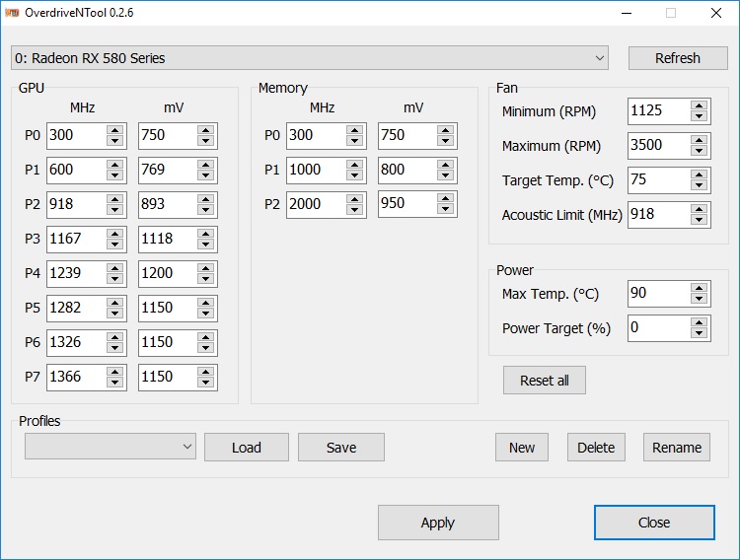This screenshot has height=560, width=740.
Task: Decrease Memory P2 mV with down arrow
Action: coord(446,209)
